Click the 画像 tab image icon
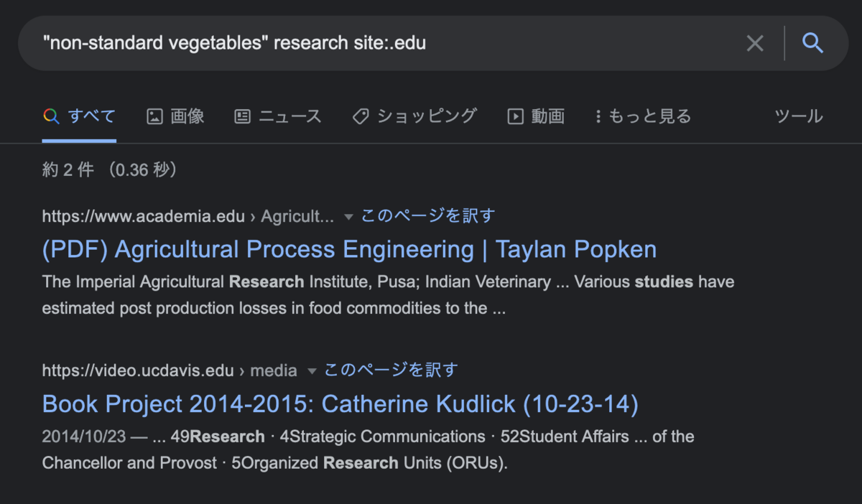Viewport: 862px width, 504px height. coord(154,116)
